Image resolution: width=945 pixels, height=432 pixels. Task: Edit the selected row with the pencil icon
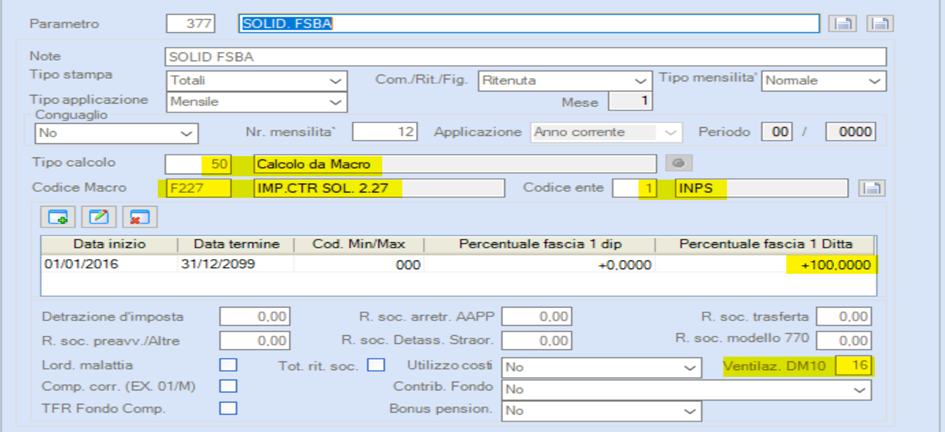pyautogui.click(x=99, y=217)
